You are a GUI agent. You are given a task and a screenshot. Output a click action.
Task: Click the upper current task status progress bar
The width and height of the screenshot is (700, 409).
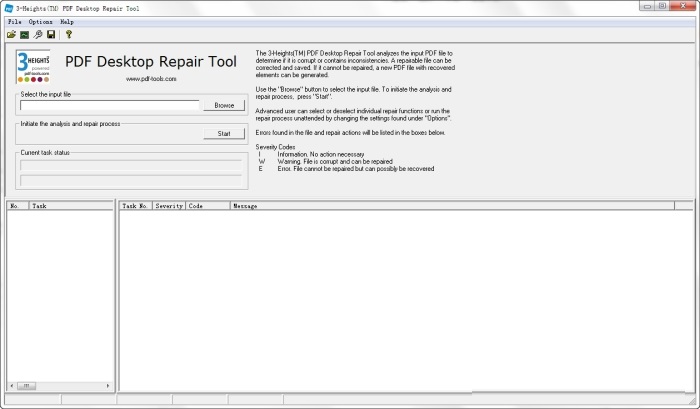[131, 165]
